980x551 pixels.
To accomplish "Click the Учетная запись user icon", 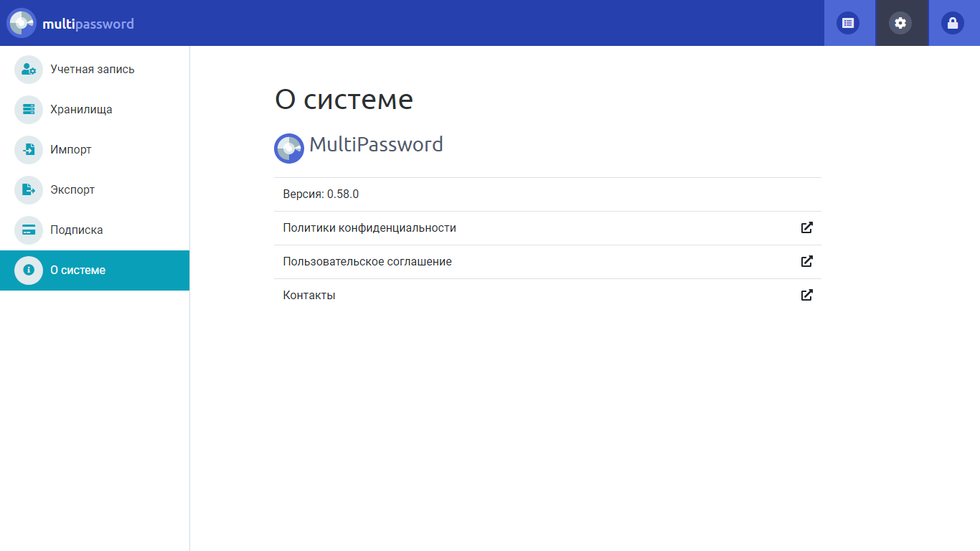I will (x=29, y=70).
